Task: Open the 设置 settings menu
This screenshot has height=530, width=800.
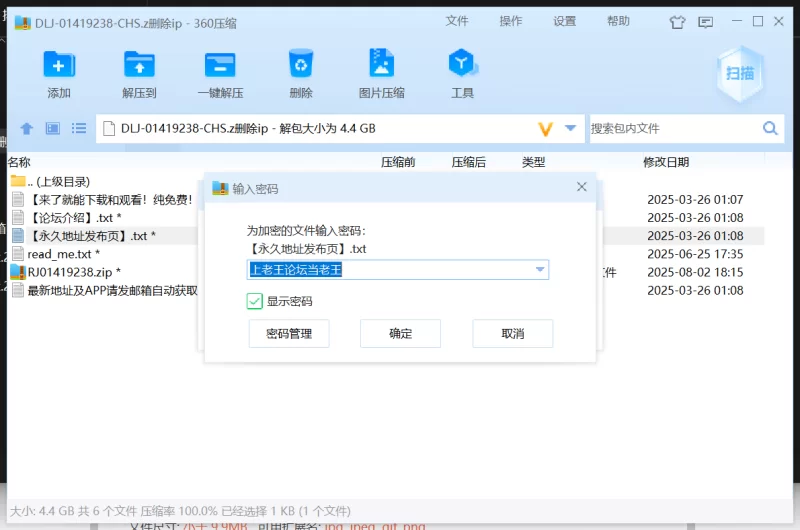Action: pyautogui.click(x=564, y=21)
